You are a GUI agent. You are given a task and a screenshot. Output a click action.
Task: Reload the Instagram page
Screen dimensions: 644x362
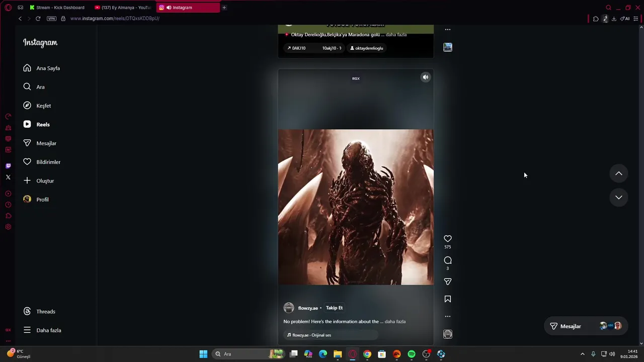tap(38, 19)
